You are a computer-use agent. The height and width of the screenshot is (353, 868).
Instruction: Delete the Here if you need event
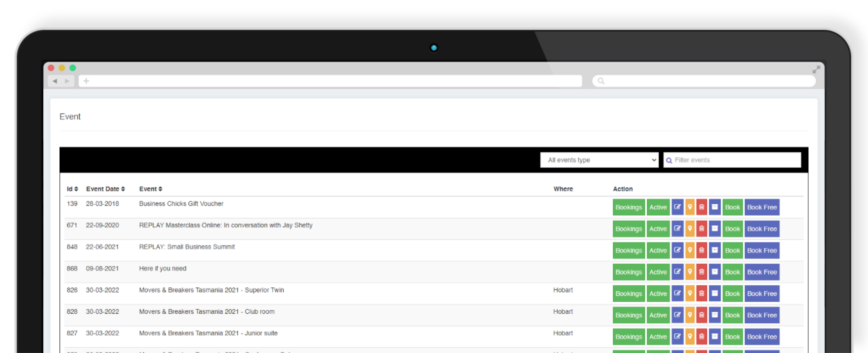(702, 272)
